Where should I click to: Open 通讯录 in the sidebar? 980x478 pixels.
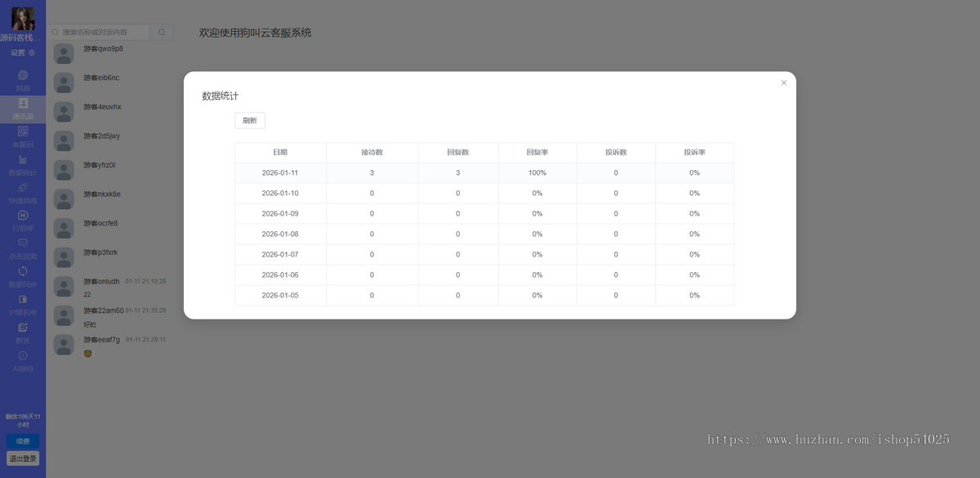click(x=23, y=109)
